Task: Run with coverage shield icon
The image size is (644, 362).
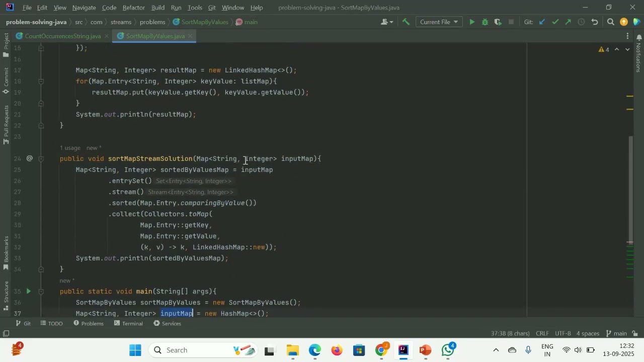Action: coord(498,22)
